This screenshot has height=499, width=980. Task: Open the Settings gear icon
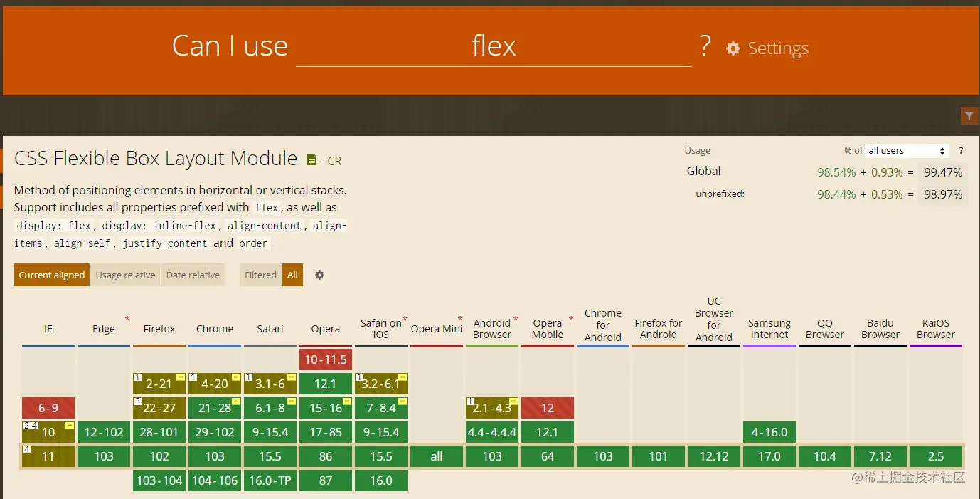click(733, 48)
